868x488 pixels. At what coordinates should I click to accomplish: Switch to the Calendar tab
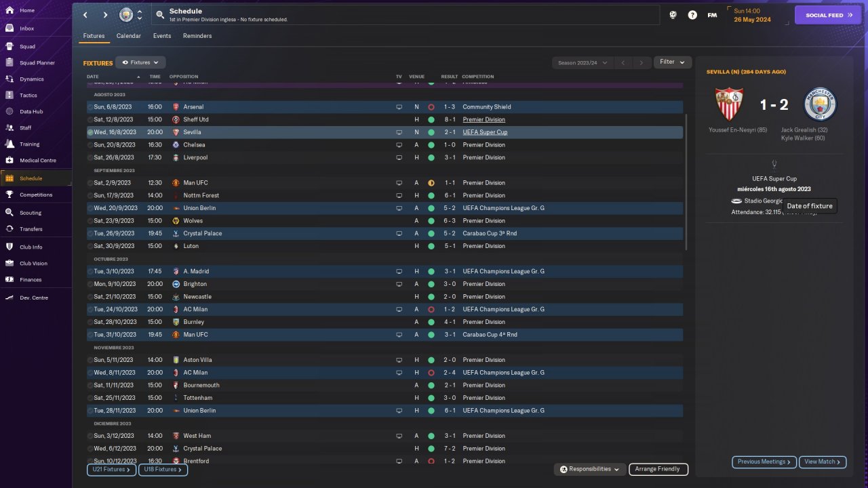(x=129, y=36)
